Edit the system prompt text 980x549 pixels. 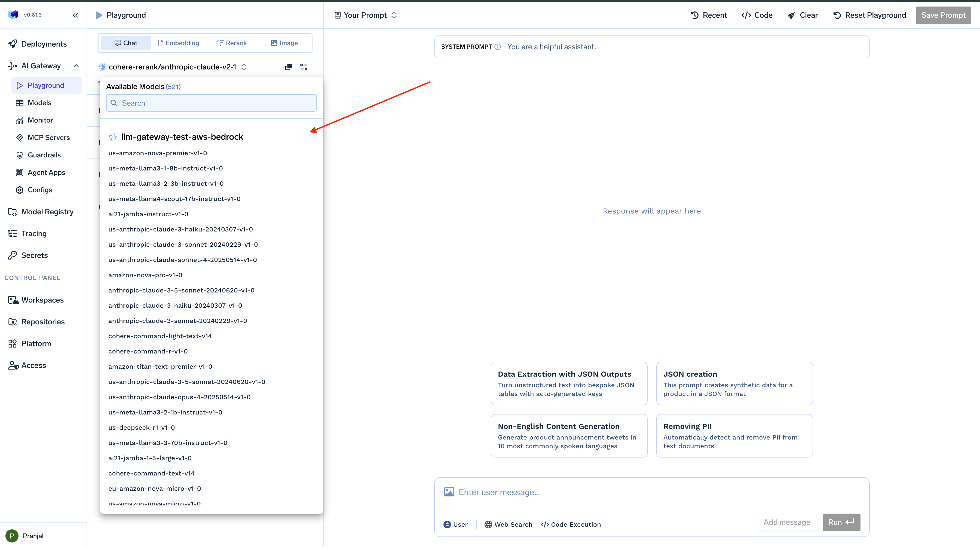pyautogui.click(x=552, y=47)
